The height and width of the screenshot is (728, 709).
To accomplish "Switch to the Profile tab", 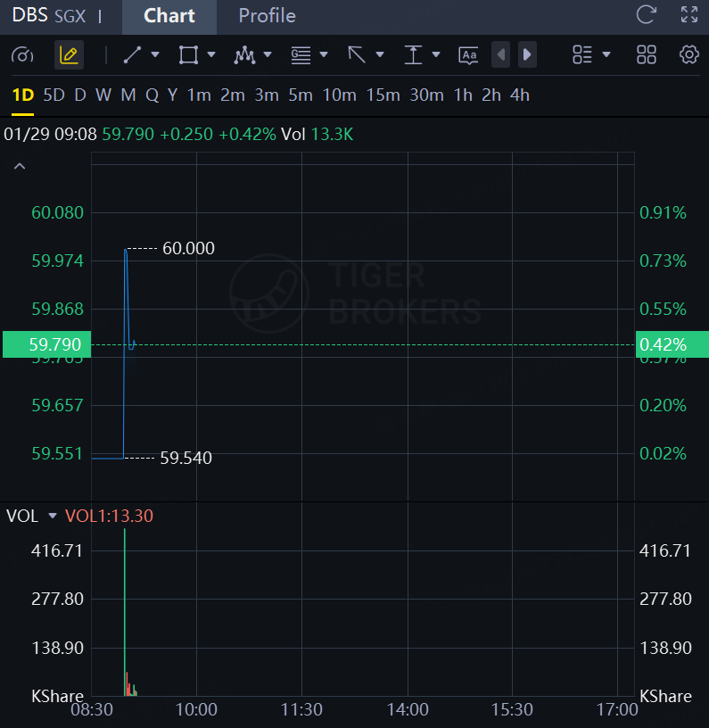I will point(267,16).
